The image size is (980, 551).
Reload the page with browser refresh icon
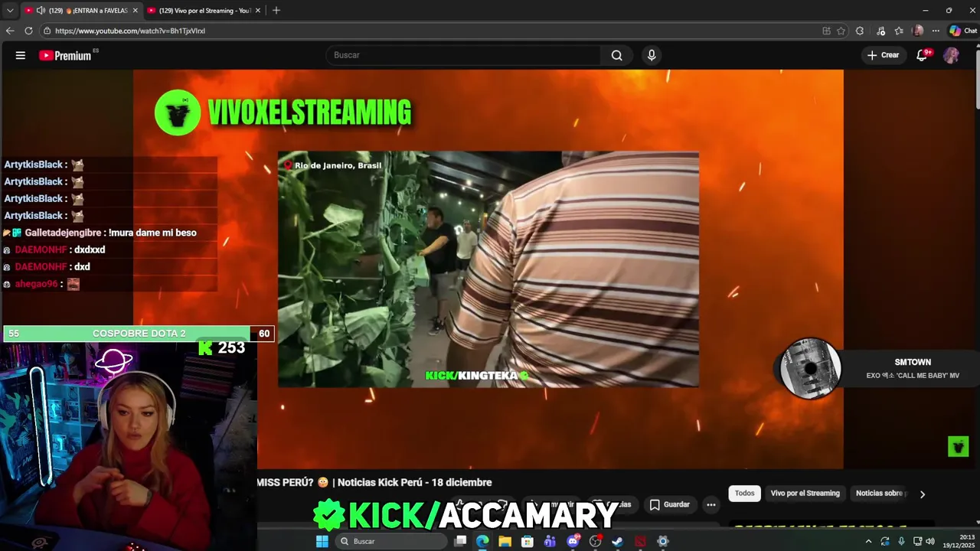pos(28,31)
